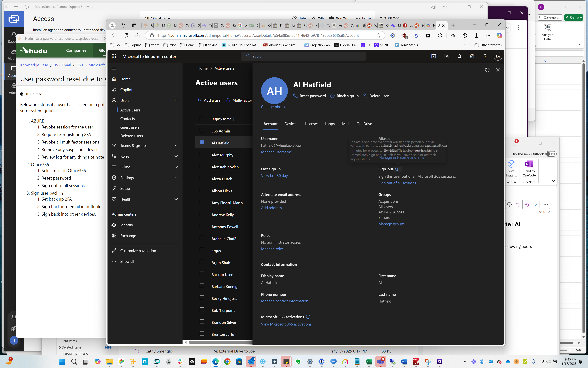Open Copilot sidebar icon in Edge

point(499,36)
